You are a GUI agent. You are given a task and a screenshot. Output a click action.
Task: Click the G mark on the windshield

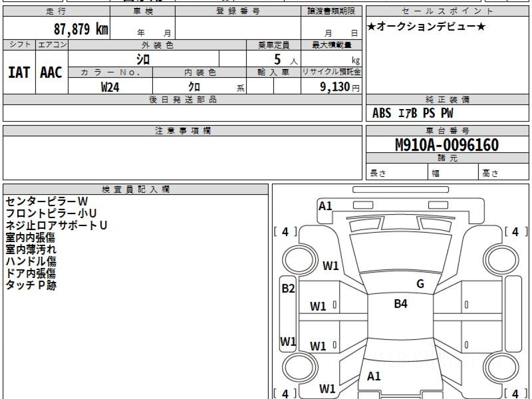[420, 284]
